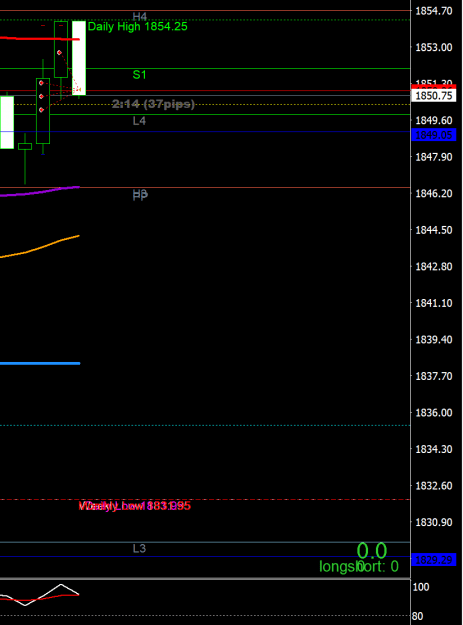Select the longshort: 0 text

tap(359, 566)
